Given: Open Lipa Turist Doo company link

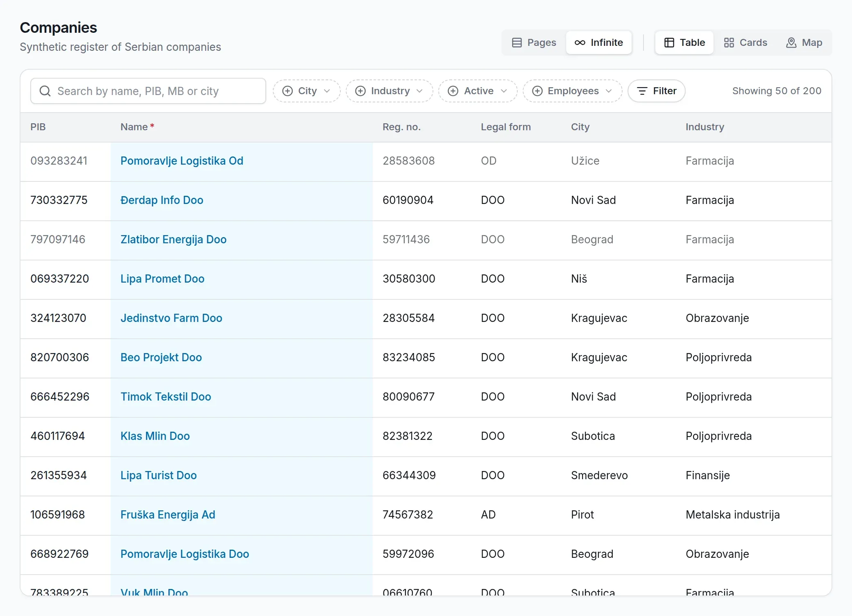Looking at the screenshot, I should pyautogui.click(x=159, y=476).
